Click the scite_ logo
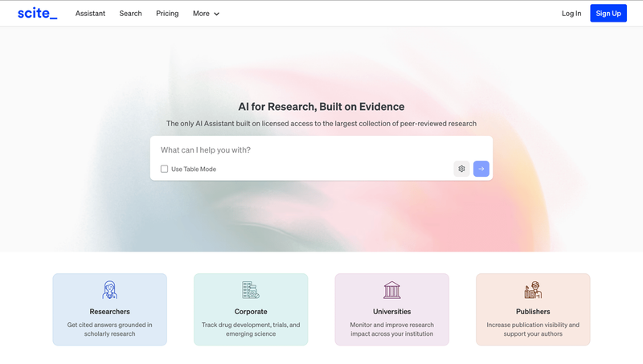643x364 pixels. click(37, 13)
